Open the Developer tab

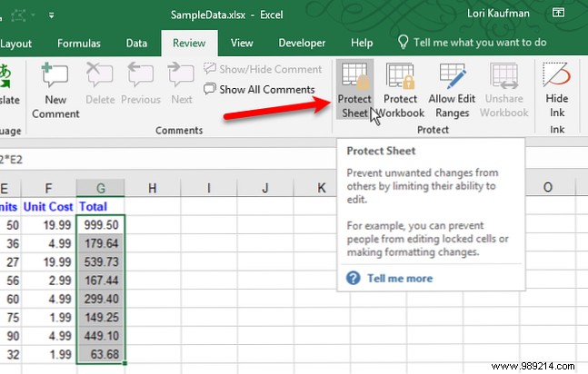click(x=302, y=43)
